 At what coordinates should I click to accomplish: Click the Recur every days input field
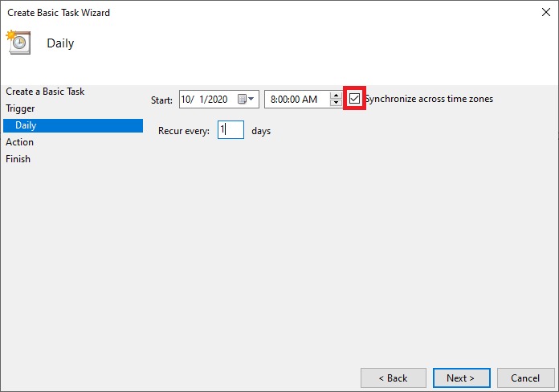(231, 130)
